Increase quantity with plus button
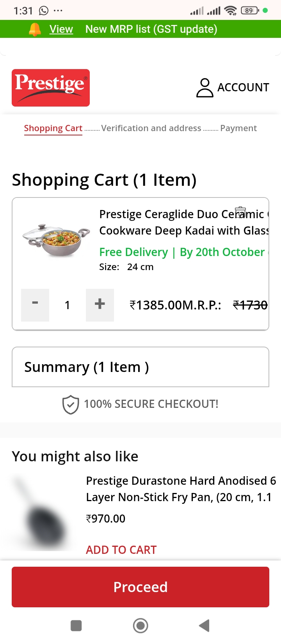The height and width of the screenshot is (644, 281). (x=100, y=305)
